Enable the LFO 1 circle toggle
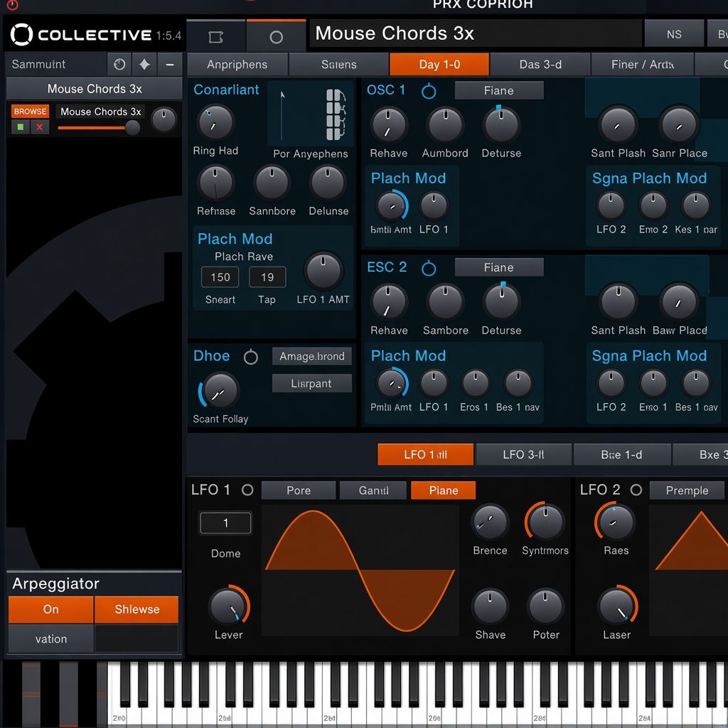The width and height of the screenshot is (728, 728). [247, 490]
